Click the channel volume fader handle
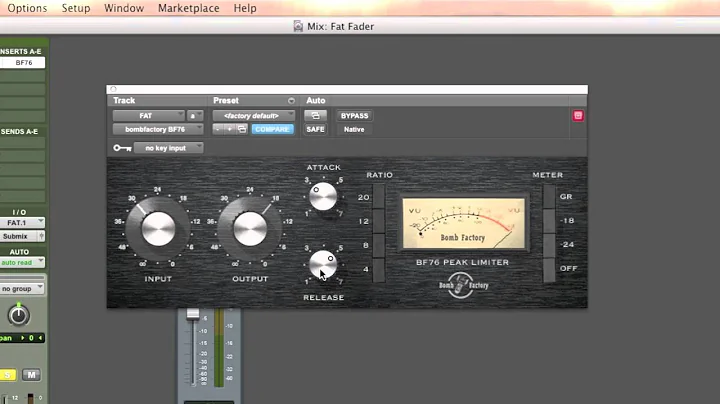This screenshot has height=404, width=720. 193,314
